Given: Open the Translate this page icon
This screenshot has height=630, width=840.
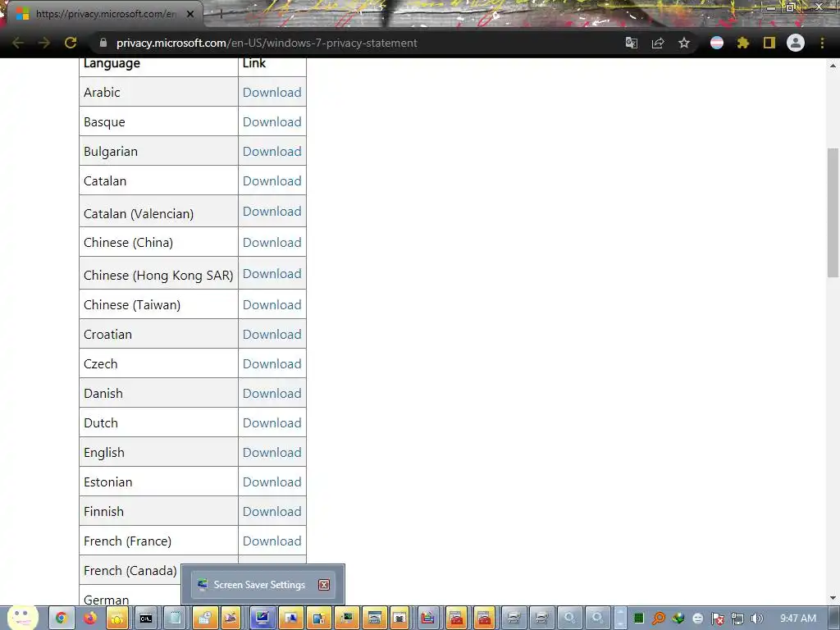Looking at the screenshot, I should point(632,43).
